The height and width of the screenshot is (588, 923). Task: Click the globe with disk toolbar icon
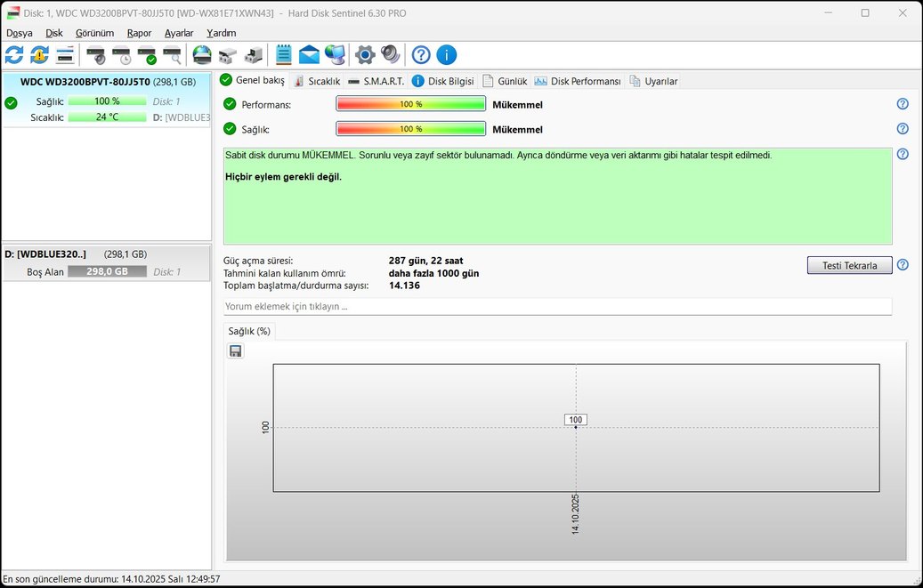coord(200,54)
